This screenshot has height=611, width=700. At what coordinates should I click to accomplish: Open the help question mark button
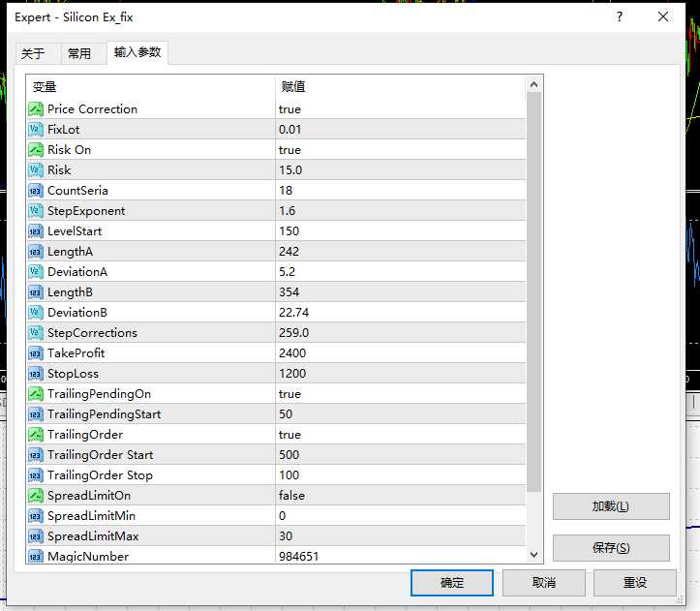pyautogui.click(x=620, y=17)
